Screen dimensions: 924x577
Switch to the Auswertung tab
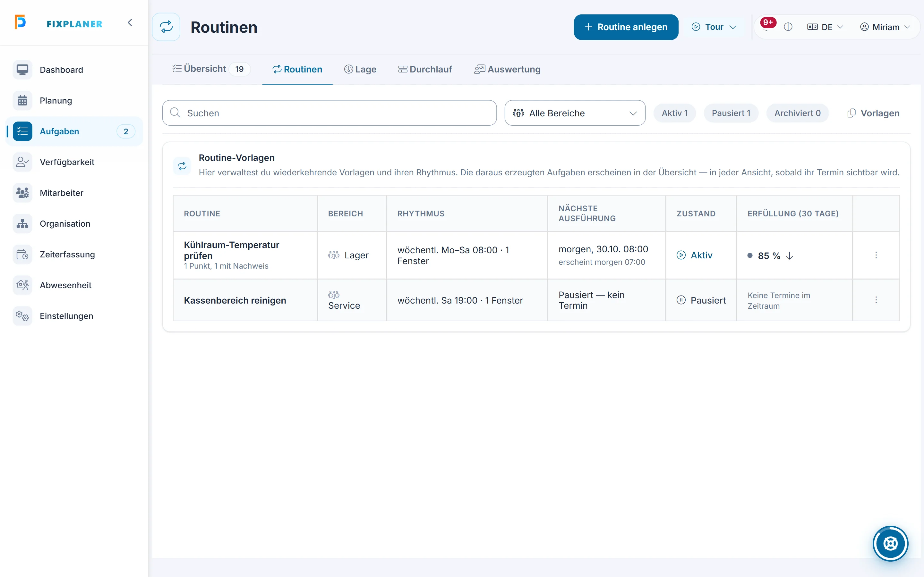point(507,70)
